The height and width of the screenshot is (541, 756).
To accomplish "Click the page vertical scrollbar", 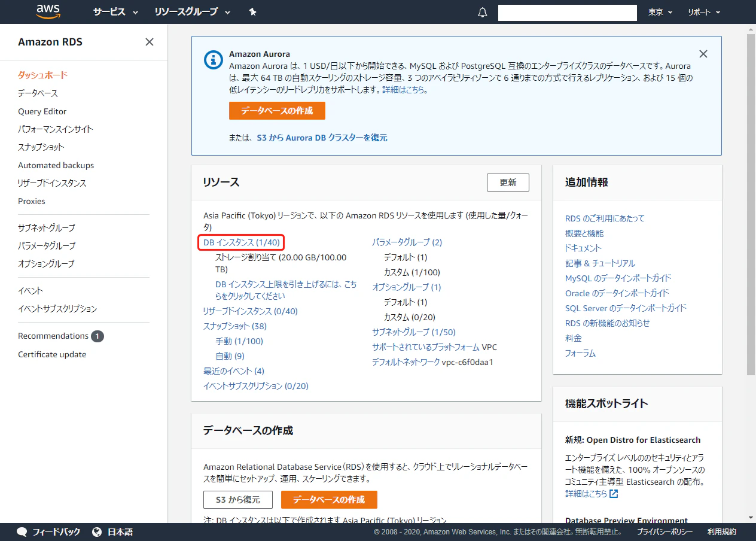I will click(751, 205).
